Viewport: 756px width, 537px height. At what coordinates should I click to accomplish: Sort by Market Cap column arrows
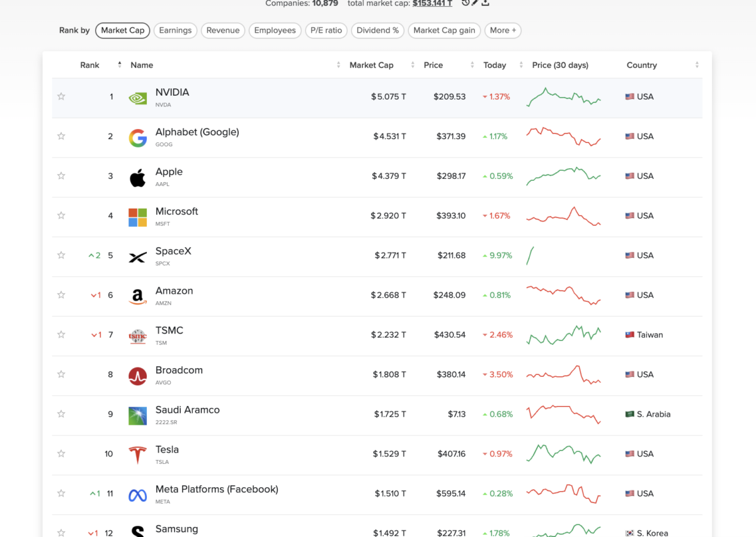click(x=413, y=65)
